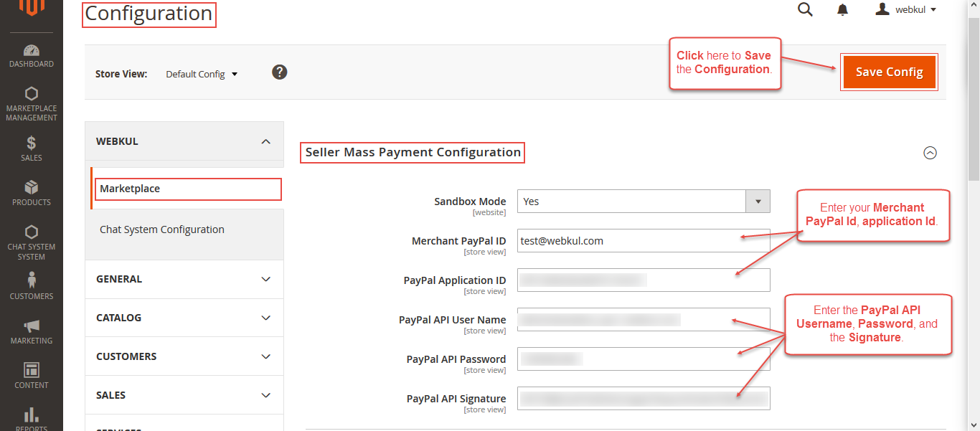This screenshot has width=980, height=431.
Task: Go to Sales sidebar icon
Action: click(x=31, y=148)
